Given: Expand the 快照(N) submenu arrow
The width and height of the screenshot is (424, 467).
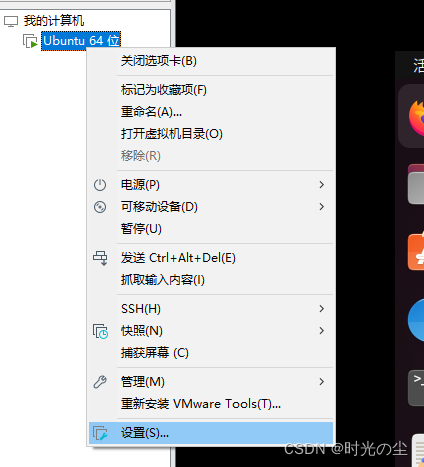Looking at the screenshot, I should point(321,331).
